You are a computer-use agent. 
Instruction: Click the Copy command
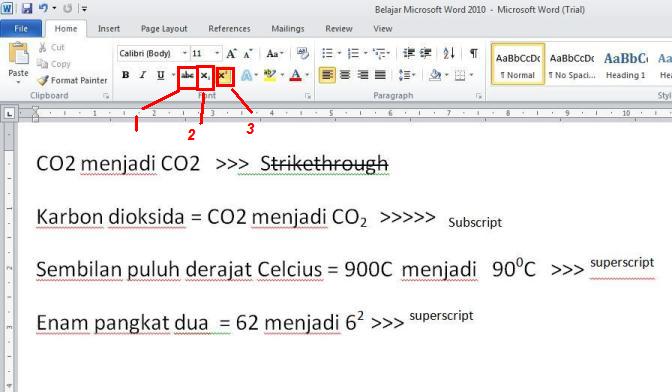[x=54, y=64]
